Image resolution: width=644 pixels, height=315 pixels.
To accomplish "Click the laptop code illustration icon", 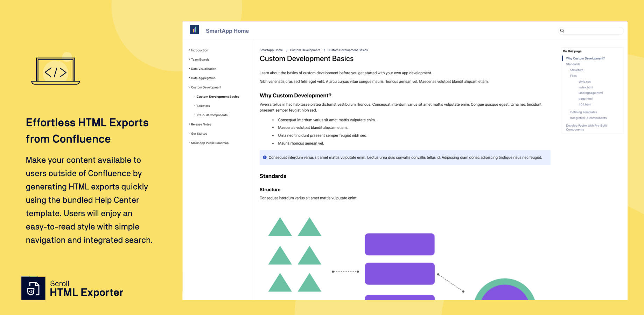I will coord(56,72).
